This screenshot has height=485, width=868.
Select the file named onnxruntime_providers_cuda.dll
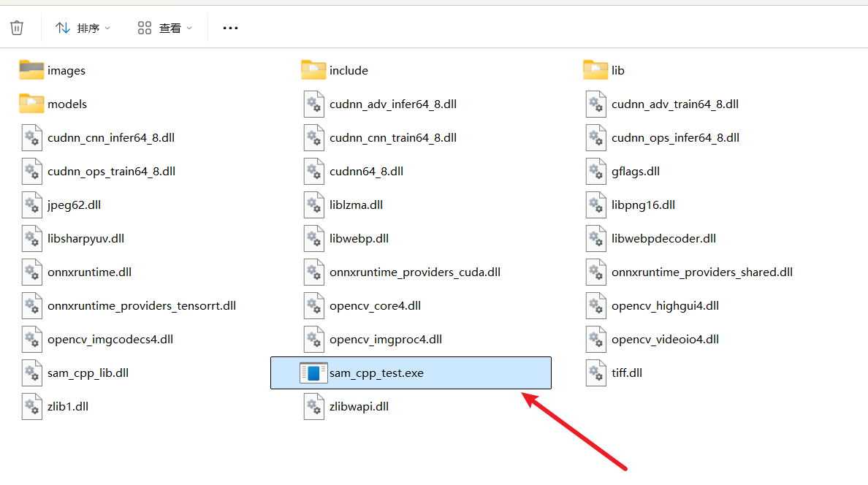[414, 272]
